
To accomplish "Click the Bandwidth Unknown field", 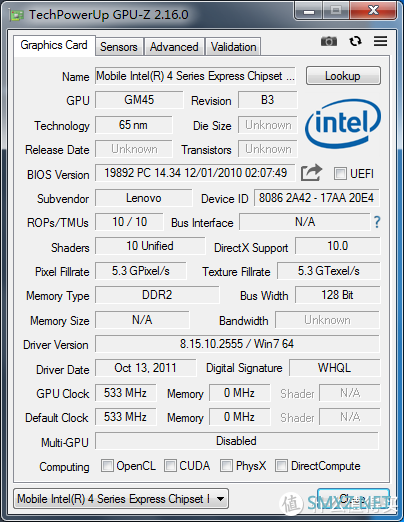I will (327, 320).
